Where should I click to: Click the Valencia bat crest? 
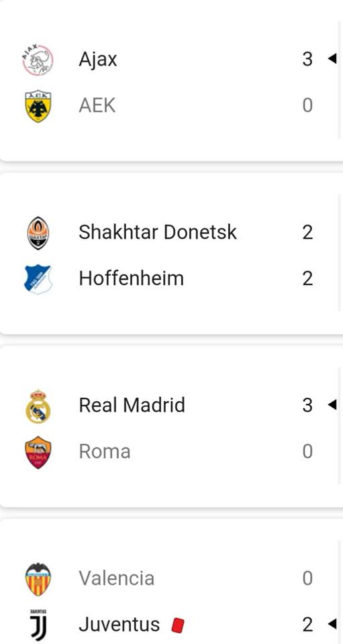[x=38, y=580]
